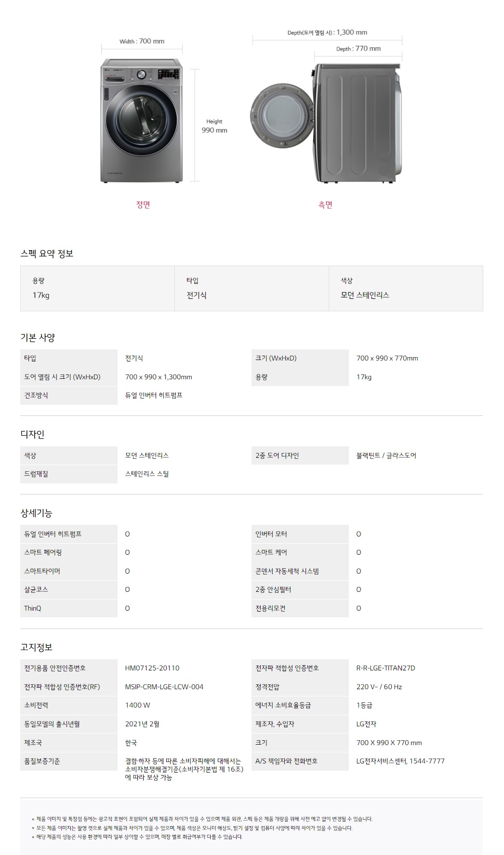Click the Depth 770 mm dimension label
Screen dimensions: 504x855
tap(358, 49)
